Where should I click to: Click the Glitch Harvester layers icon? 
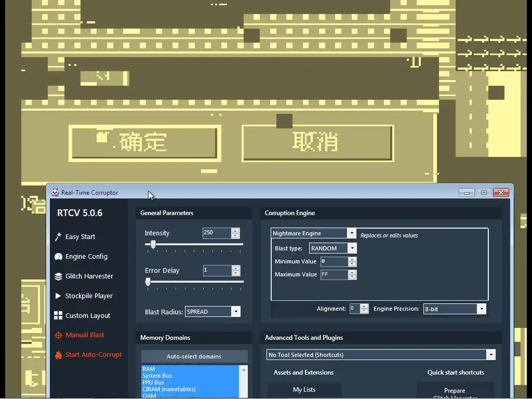tap(58, 276)
